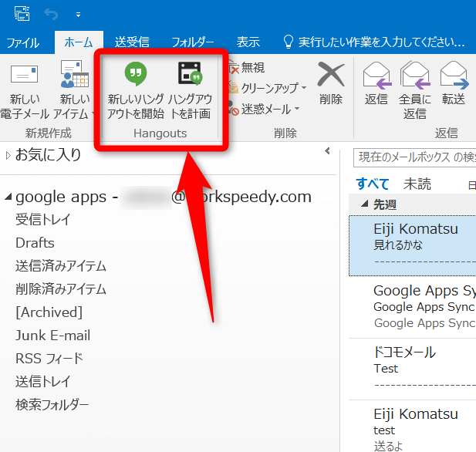
Task: Filter messages by 未読 (Unread)
Action: pyautogui.click(x=417, y=184)
